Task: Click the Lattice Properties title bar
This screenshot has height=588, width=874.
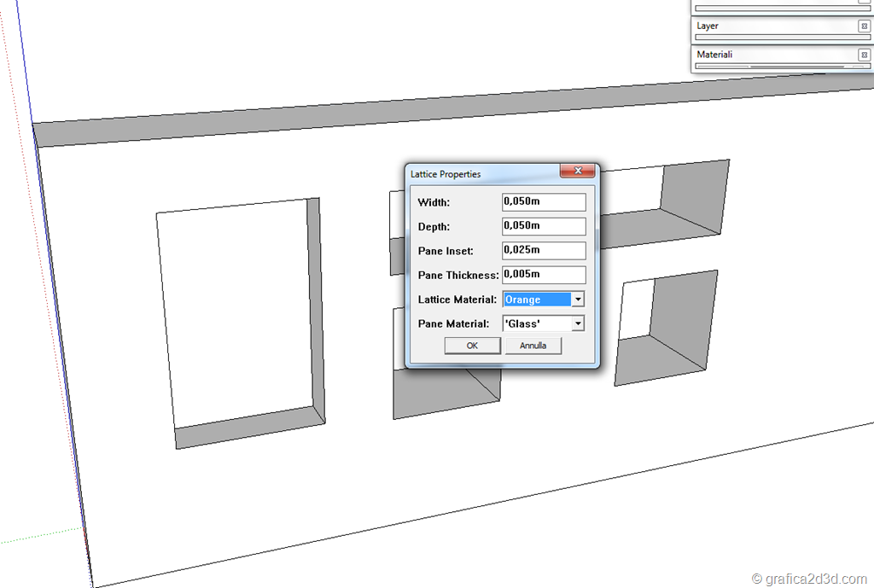Action: tap(478, 174)
